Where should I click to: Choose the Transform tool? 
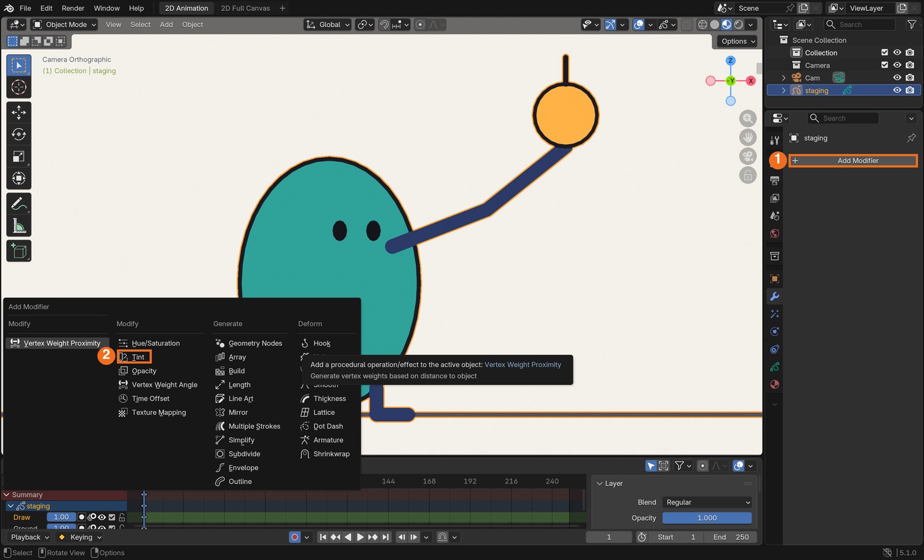click(x=18, y=179)
